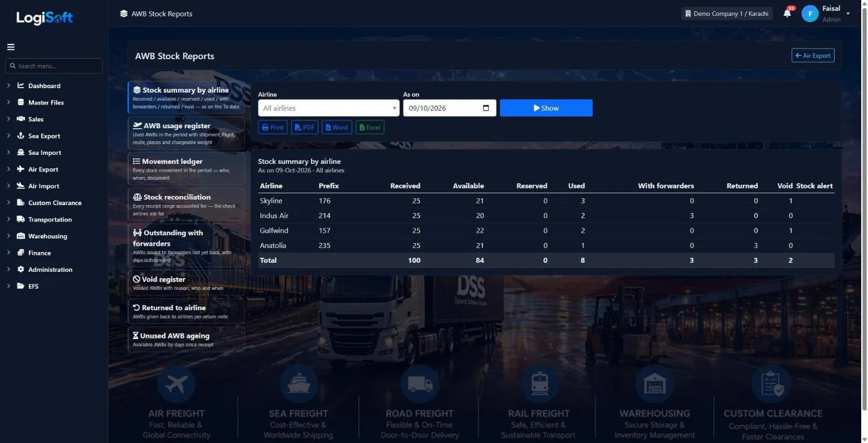
Task: Export the report with the Word button
Action: coord(337,127)
